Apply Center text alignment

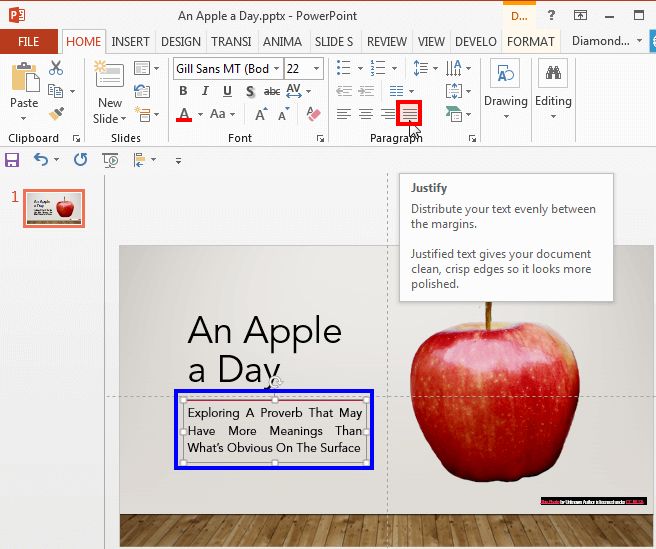(x=366, y=115)
